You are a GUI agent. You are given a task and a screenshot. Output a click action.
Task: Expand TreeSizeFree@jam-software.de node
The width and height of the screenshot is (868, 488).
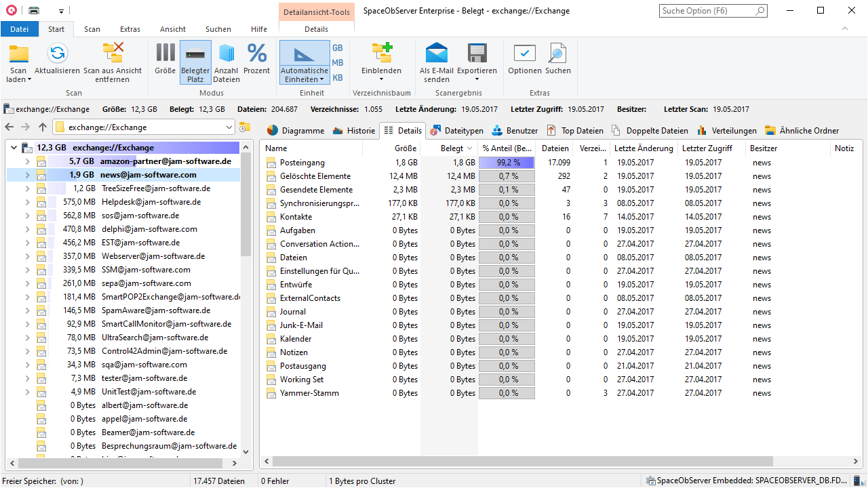27,188
